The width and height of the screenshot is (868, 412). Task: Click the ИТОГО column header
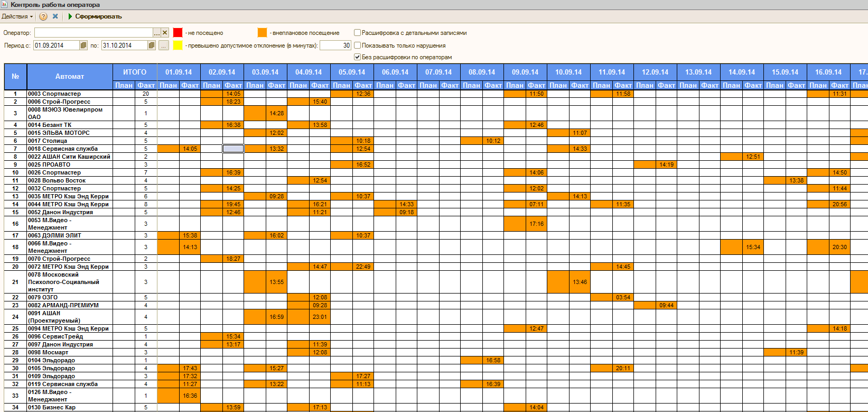[135, 72]
